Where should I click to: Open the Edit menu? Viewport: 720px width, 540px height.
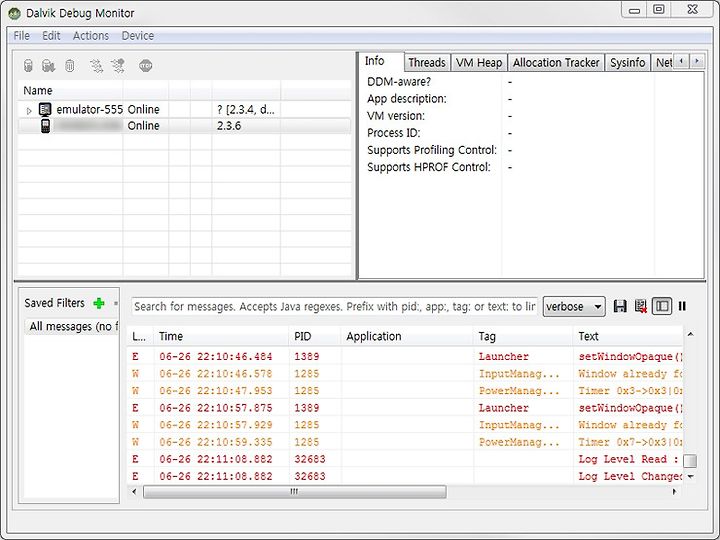click(x=51, y=36)
